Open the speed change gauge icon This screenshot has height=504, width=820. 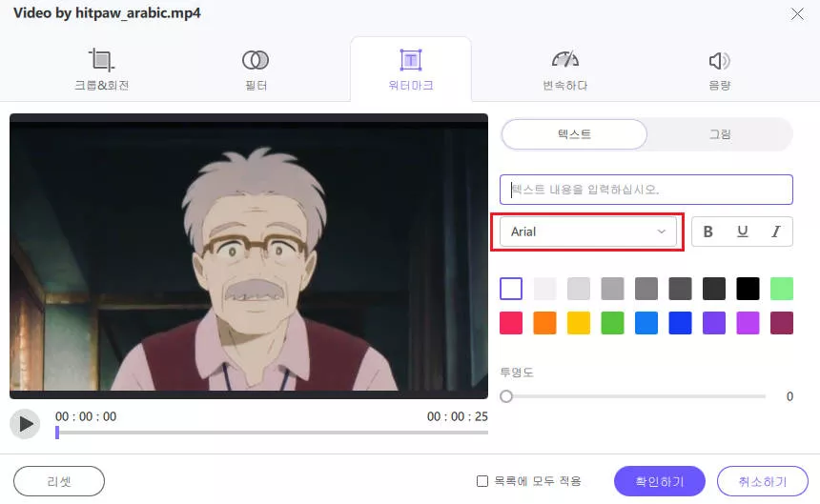(564, 59)
